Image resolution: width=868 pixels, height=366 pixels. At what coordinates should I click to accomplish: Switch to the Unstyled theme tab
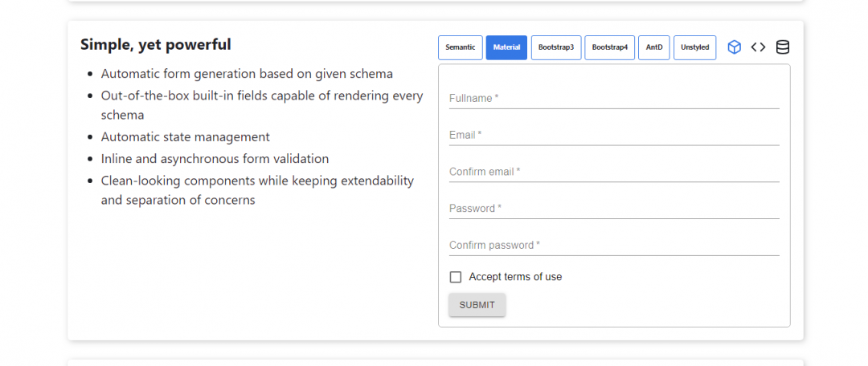[694, 47]
